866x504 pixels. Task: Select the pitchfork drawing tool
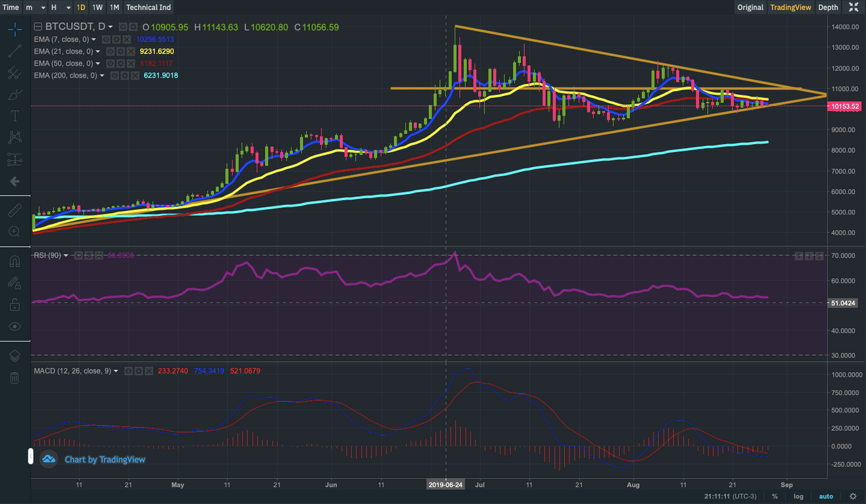tap(14, 73)
